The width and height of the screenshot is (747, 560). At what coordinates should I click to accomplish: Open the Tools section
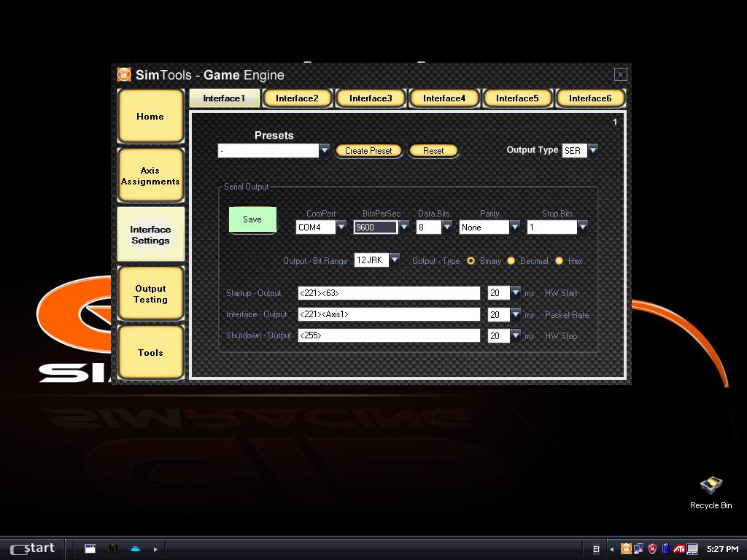(150, 352)
